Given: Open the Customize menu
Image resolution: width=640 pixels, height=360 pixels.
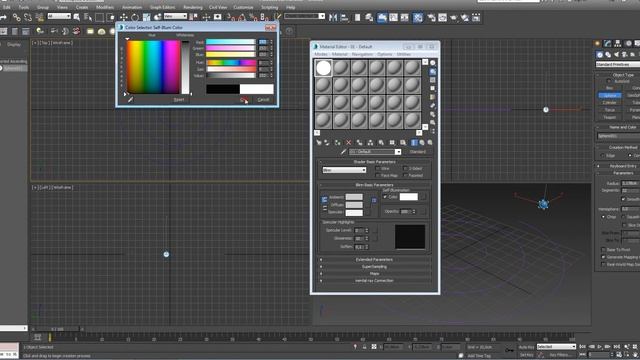Looking at the screenshot, I should tap(243, 7).
